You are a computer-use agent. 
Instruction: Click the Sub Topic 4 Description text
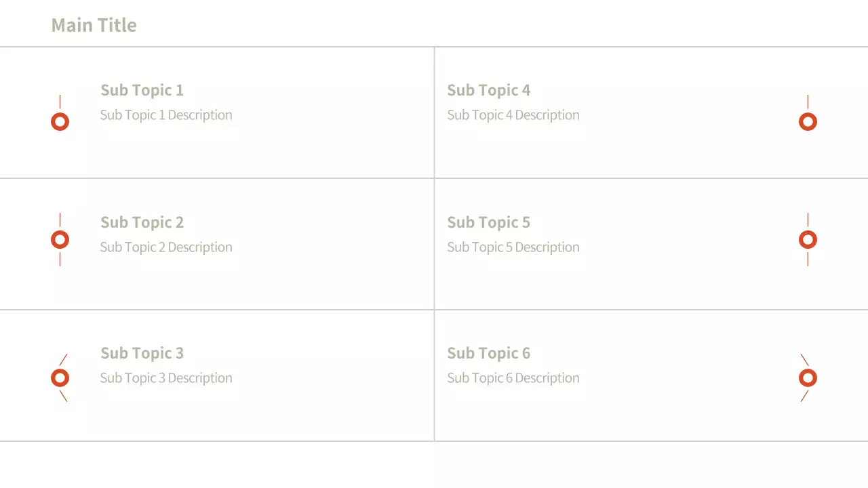(x=513, y=115)
